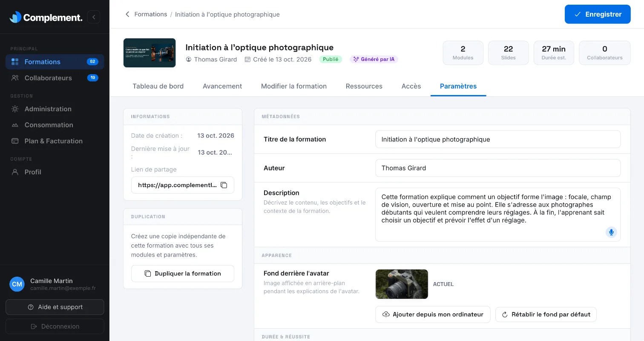Click the 0 Collaborateurs stat card
This screenshot has width=644, height=341.
tap(605, 53)
